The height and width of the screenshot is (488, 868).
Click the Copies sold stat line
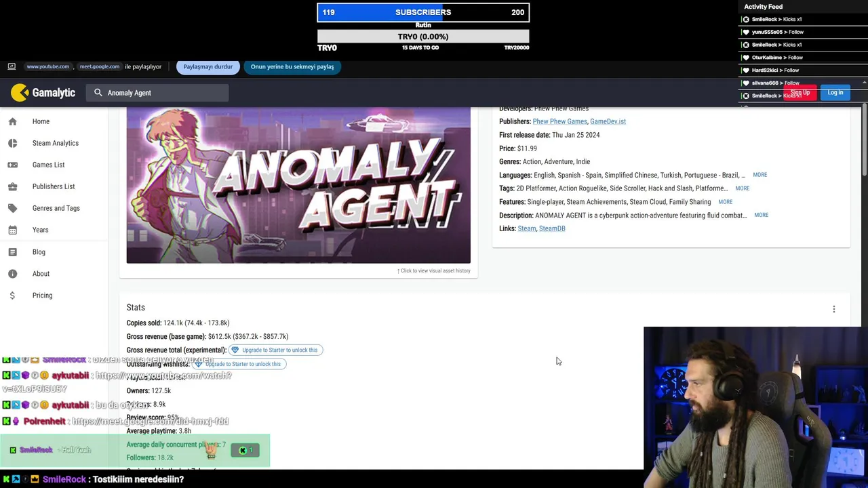click(x=178, y=323)
